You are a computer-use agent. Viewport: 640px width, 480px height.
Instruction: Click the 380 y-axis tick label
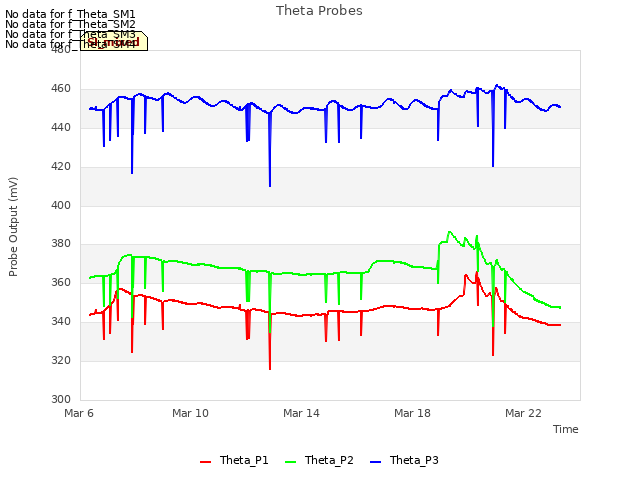[61, 244]
